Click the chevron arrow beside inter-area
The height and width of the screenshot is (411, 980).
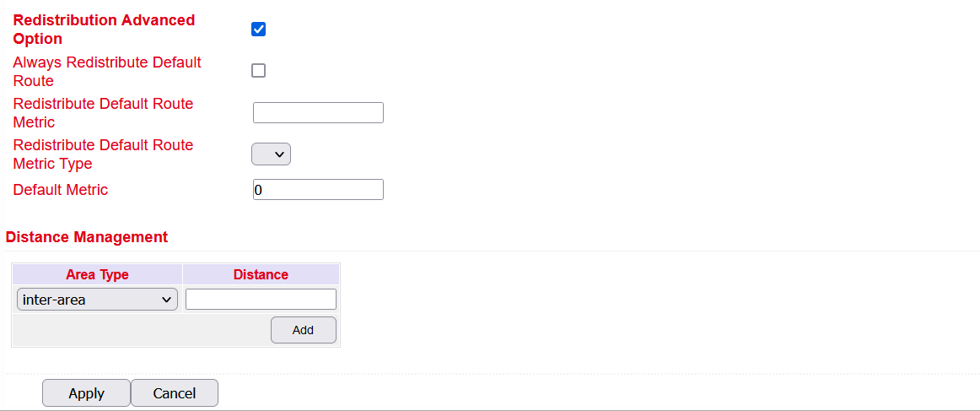coord(166,300)
